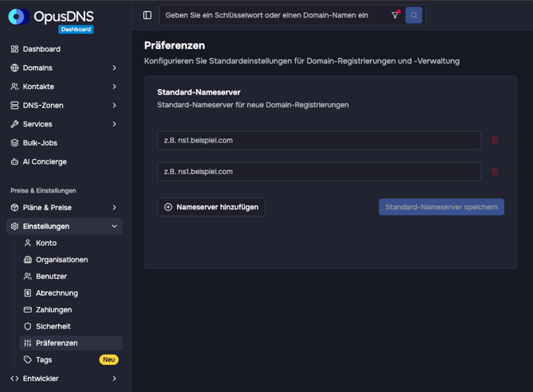Image resolution: width=533 pixels, height=392 pixels.
Task: Click the blue Dashboard badge under logo
Action: [x=76, y=29]
